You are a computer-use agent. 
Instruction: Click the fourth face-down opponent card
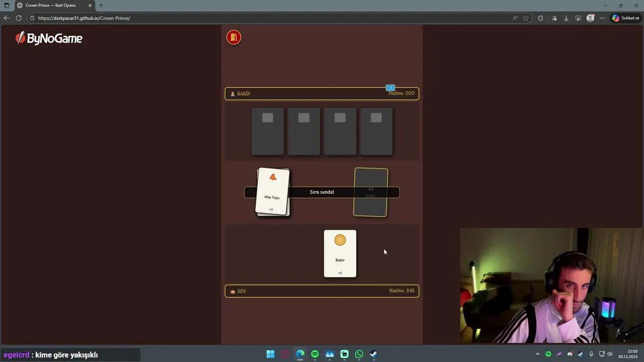pyautogui.click(x=376, y=131)
